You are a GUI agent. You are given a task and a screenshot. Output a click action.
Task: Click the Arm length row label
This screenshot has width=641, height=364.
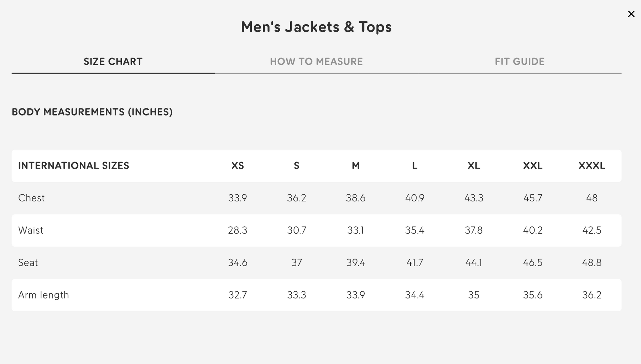coord(43,295)
